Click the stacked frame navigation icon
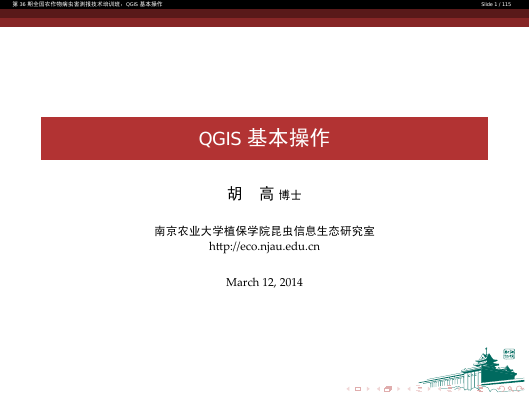Image resolution: width=530 pixels, height=397 pixels. (388, 389)
